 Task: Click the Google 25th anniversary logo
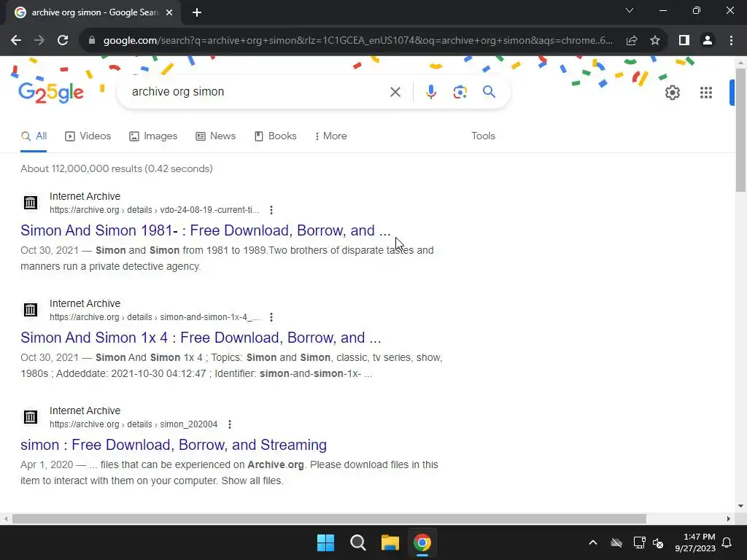click(51, 93)
